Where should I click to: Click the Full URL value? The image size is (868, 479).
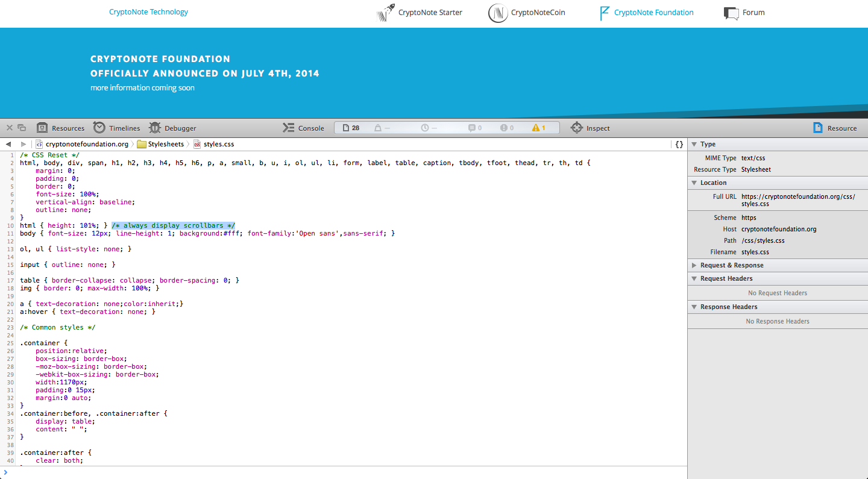[798, 200]
